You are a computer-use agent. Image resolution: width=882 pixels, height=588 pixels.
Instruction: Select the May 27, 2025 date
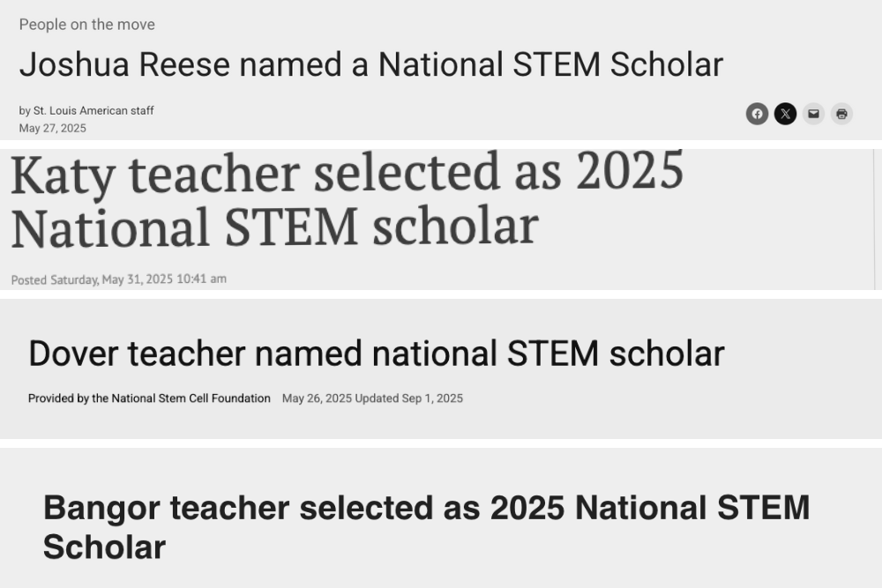(53, 128)
